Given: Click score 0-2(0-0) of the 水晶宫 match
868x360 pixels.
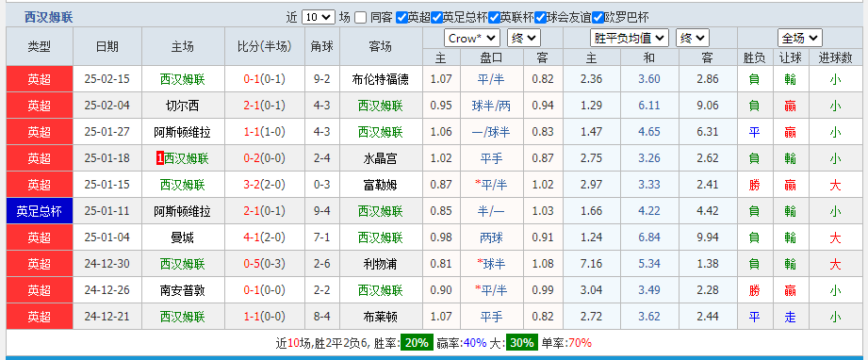Looking at the screenshot, I should tap(265, 159).
